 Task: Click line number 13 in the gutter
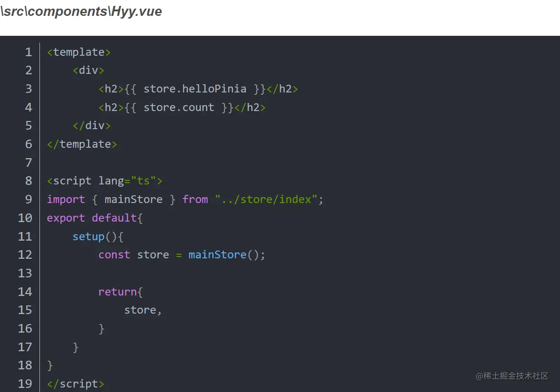click(x=25, y=273)
